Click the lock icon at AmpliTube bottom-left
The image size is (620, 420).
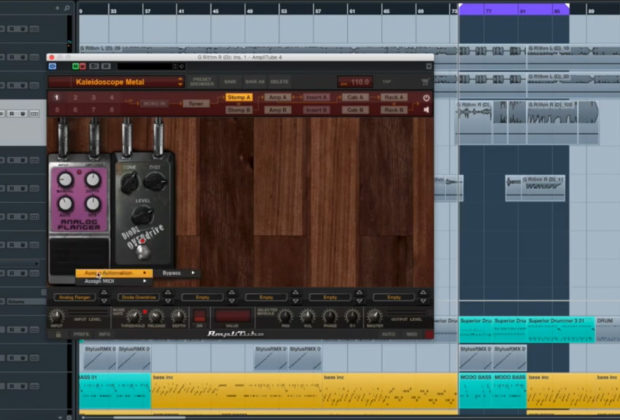pyautogui.click(x=59, y=335)
